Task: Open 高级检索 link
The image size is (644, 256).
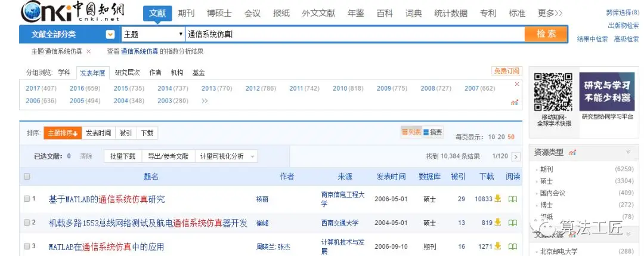Action: [626, 39]
